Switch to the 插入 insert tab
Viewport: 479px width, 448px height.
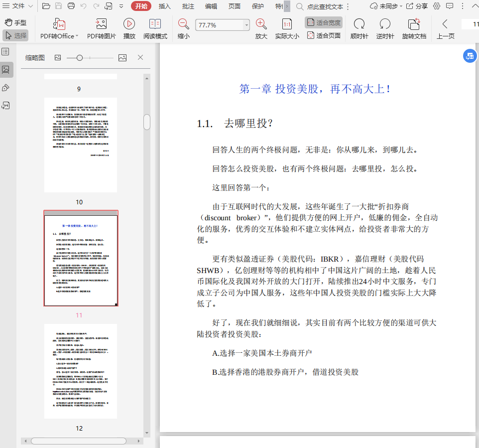click(x=164, y=6)
